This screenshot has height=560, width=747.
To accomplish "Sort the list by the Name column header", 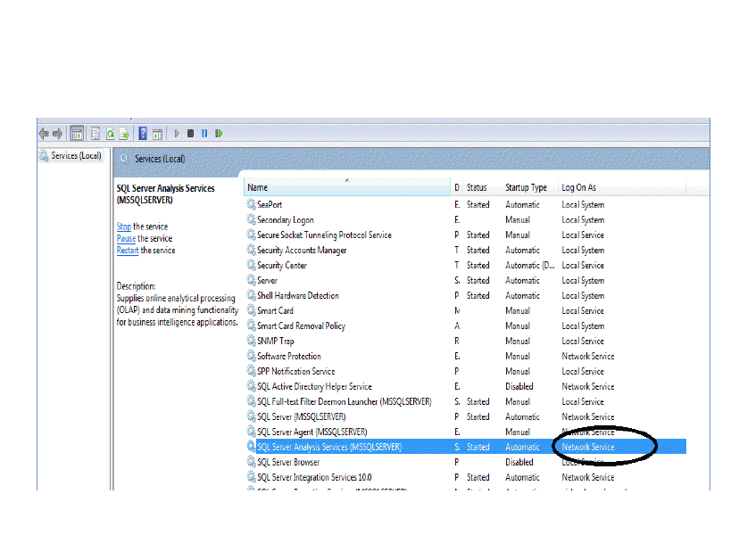I will (x=346, y=187).
